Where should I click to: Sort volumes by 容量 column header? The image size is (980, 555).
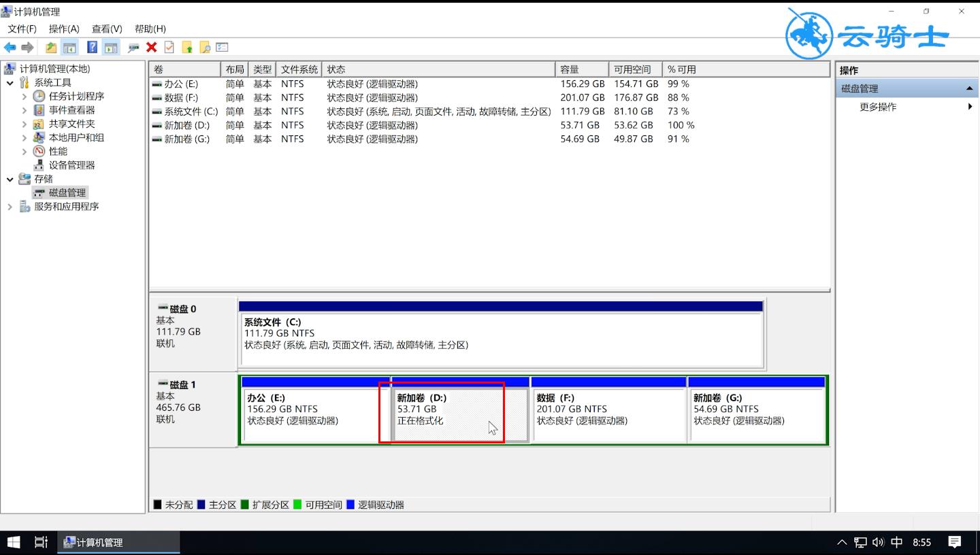pos(582,69)
